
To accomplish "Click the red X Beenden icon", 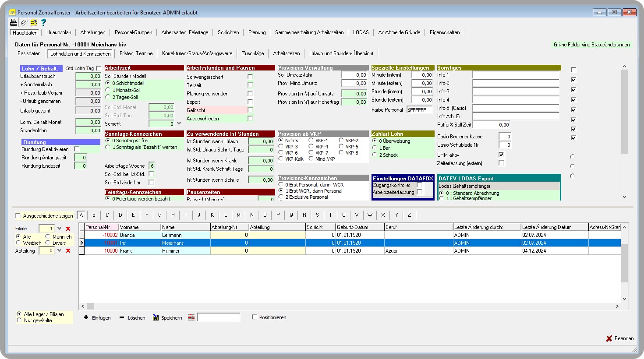I will 609,338.
